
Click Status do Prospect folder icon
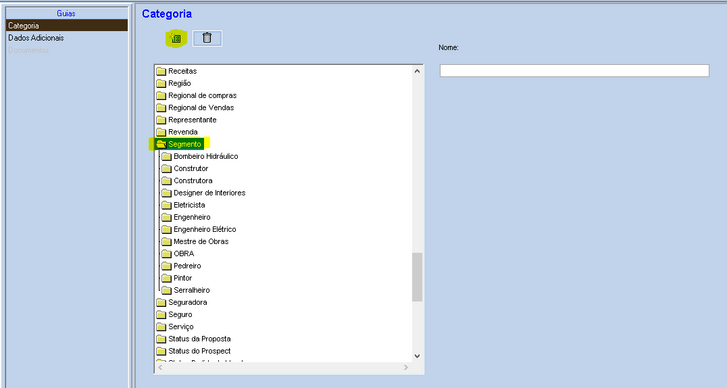161,351
